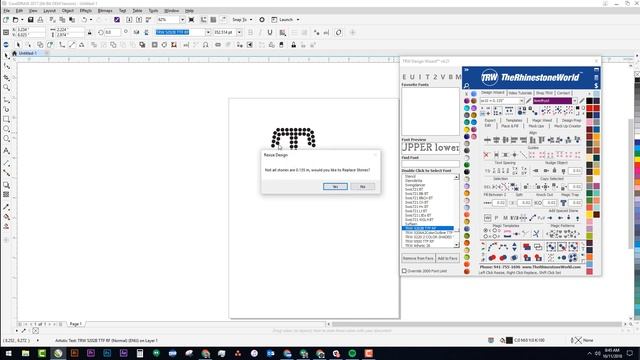Select the Transparency tool in the toolbox

click(x=7, y=195)
